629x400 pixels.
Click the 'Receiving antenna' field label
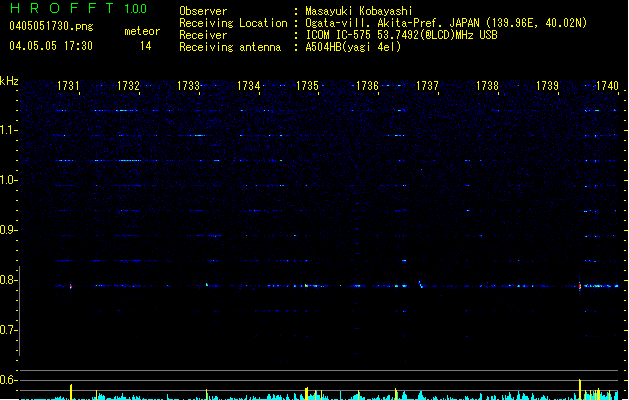pos(230,47)
